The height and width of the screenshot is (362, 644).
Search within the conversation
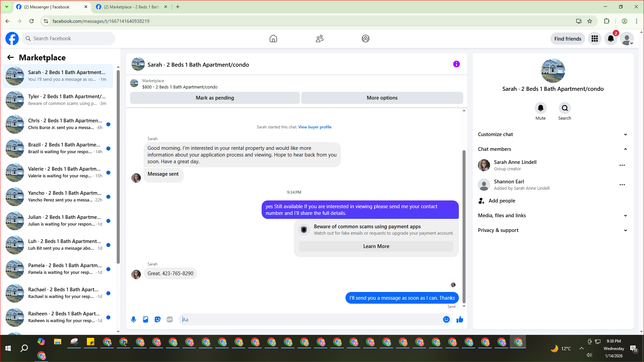[565, 108]
